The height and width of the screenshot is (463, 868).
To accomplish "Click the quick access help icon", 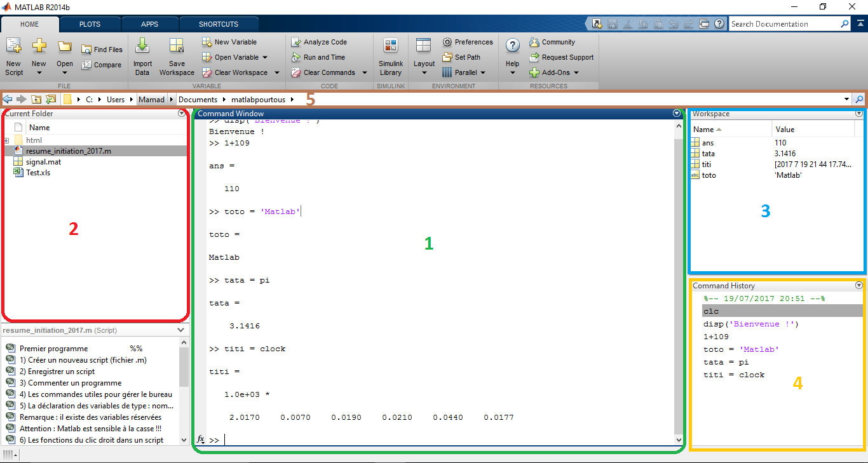I will 719,23.
